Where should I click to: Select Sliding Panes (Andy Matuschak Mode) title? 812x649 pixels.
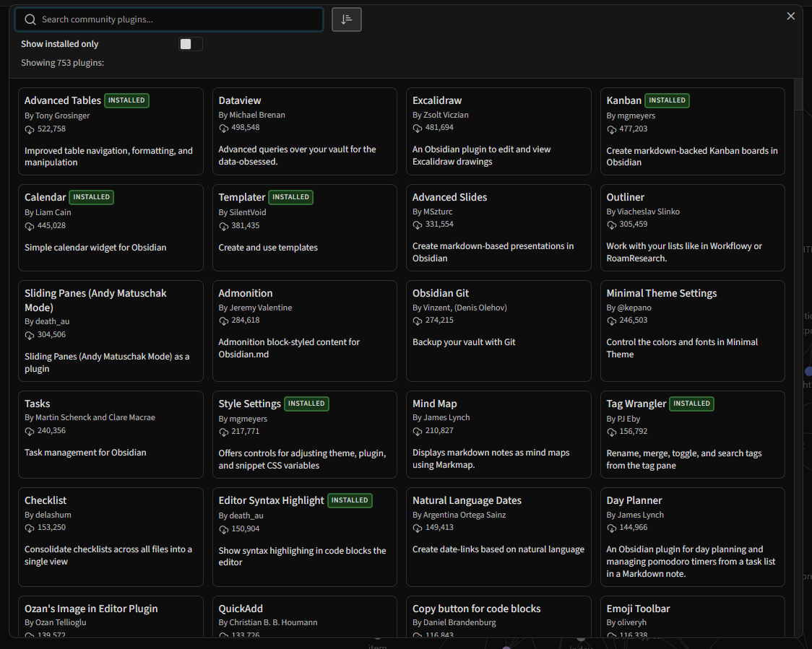[95, 300]
